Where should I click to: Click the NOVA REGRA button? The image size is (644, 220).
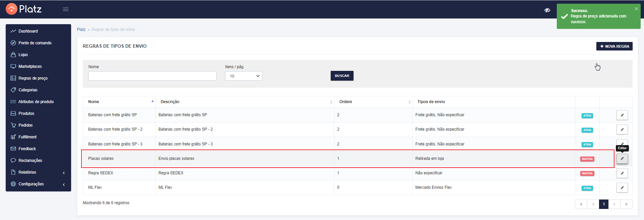coord(614,46)
